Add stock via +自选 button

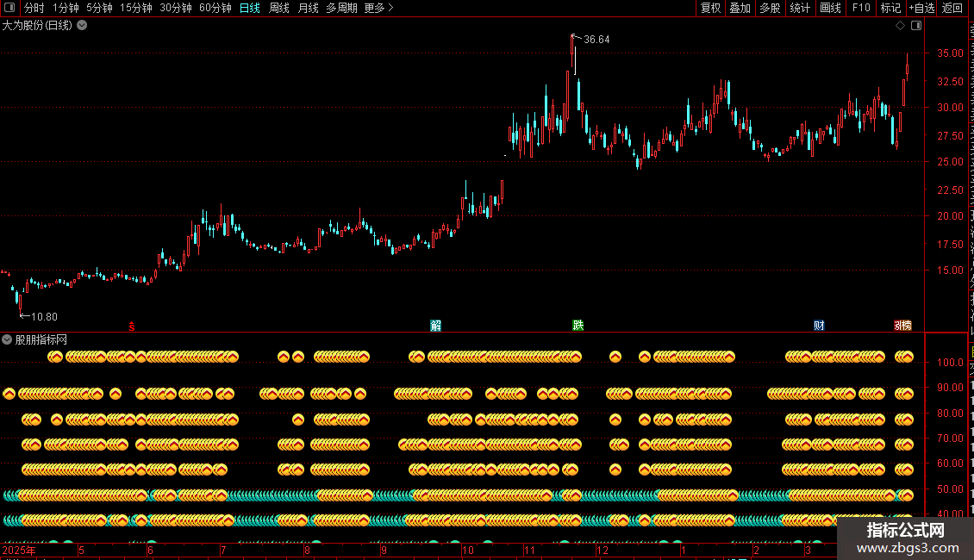pos(921,8)
